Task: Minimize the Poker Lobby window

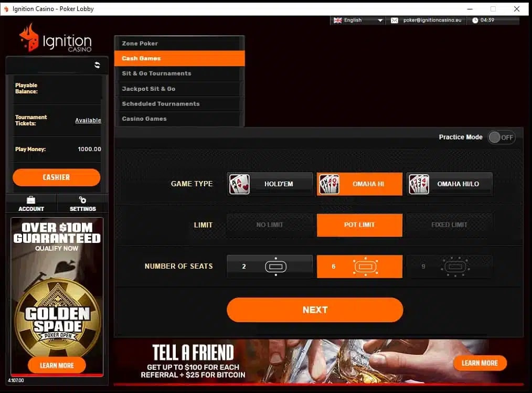Action: tap(470, 9)
